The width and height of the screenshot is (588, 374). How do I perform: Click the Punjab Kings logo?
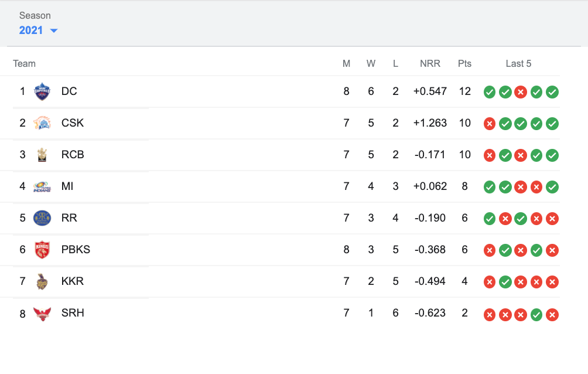click(42, 250)
